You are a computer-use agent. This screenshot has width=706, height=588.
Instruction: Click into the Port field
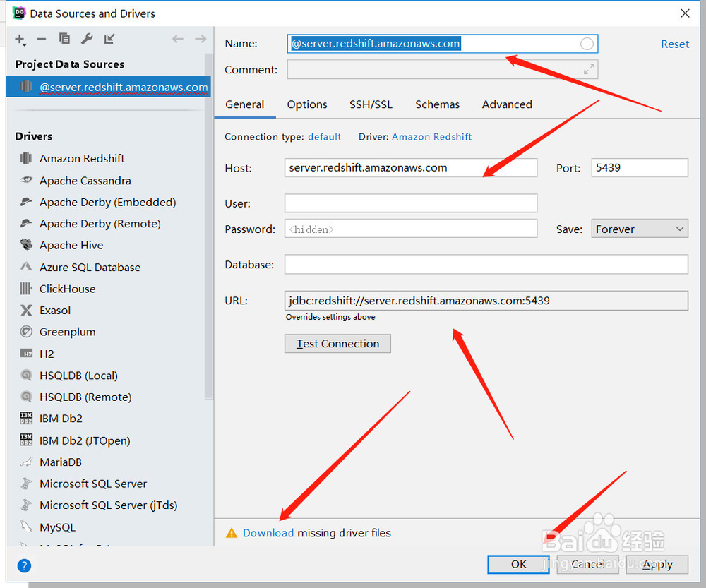click(x=640, y=167)
